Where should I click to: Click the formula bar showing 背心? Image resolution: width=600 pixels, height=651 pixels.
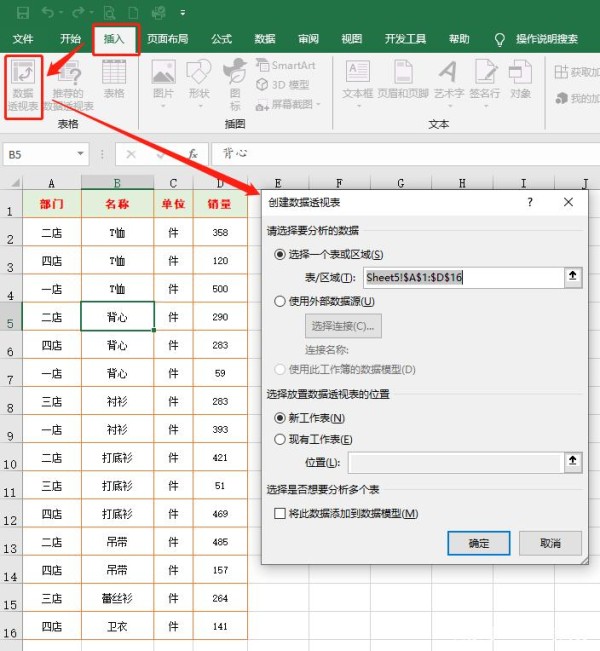pos(405,154)
